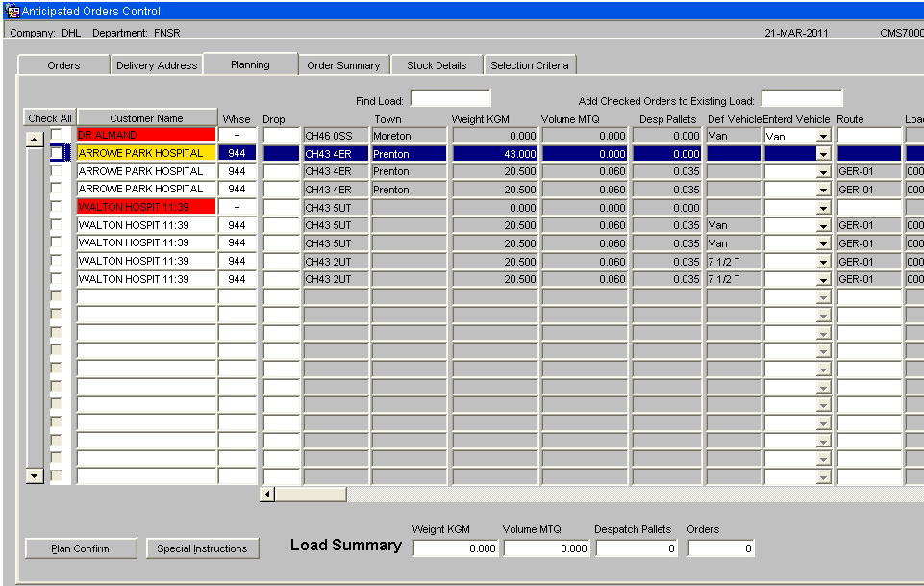Open the Selection Criteria tab

coord(530,65)
